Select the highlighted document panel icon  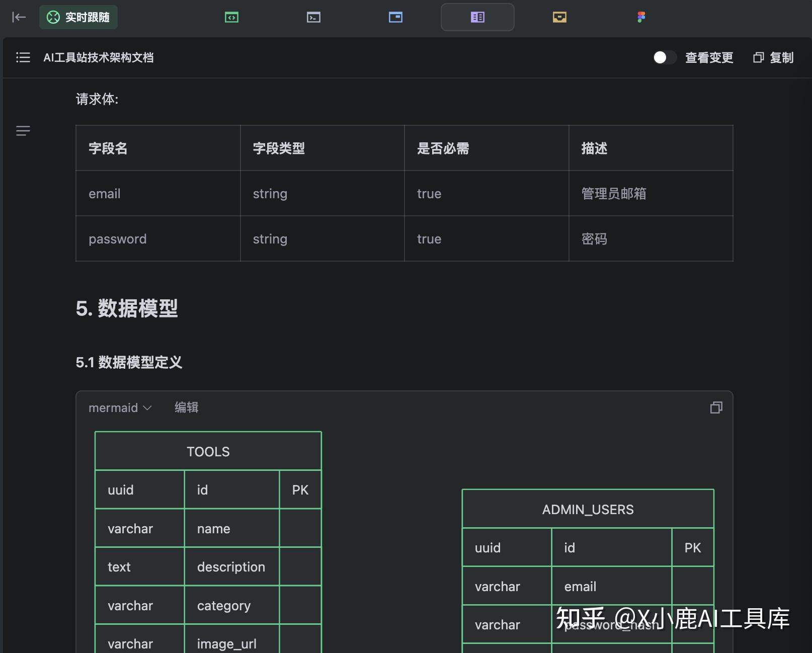coord(477,17)
